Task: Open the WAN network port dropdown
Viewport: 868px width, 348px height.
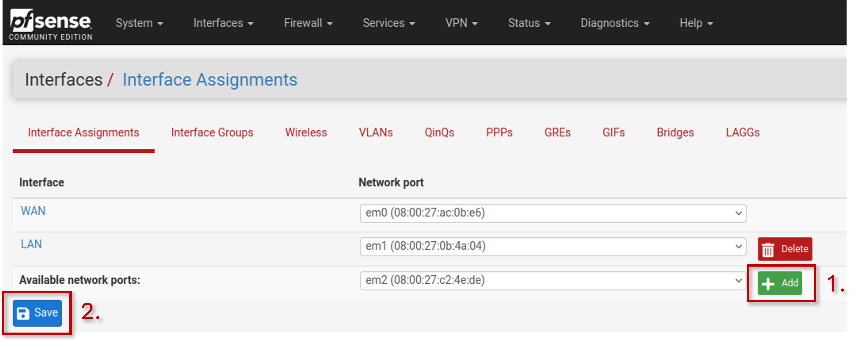Action: pos(553,213)
